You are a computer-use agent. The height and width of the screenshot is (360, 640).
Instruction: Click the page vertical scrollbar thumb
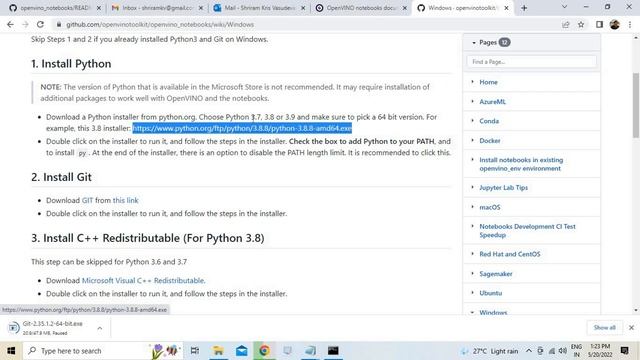pyautogui.click(x=636, y=105)
